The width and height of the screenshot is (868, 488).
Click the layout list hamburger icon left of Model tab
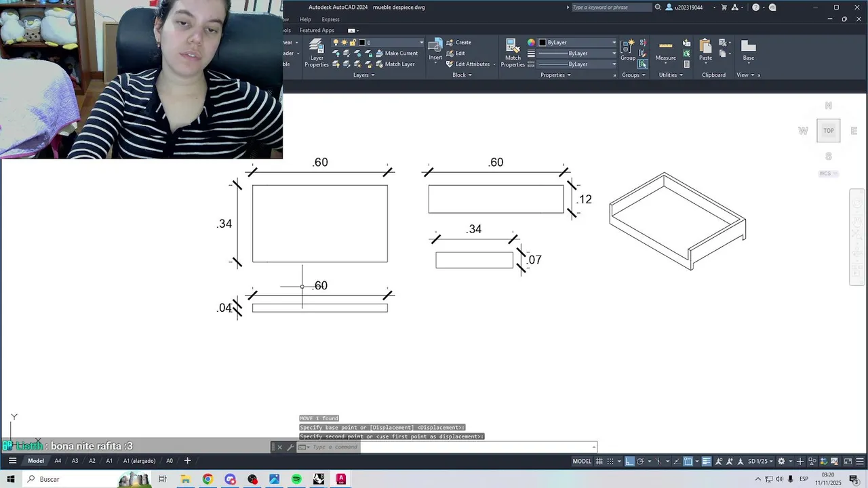click(x=12, y=461)
